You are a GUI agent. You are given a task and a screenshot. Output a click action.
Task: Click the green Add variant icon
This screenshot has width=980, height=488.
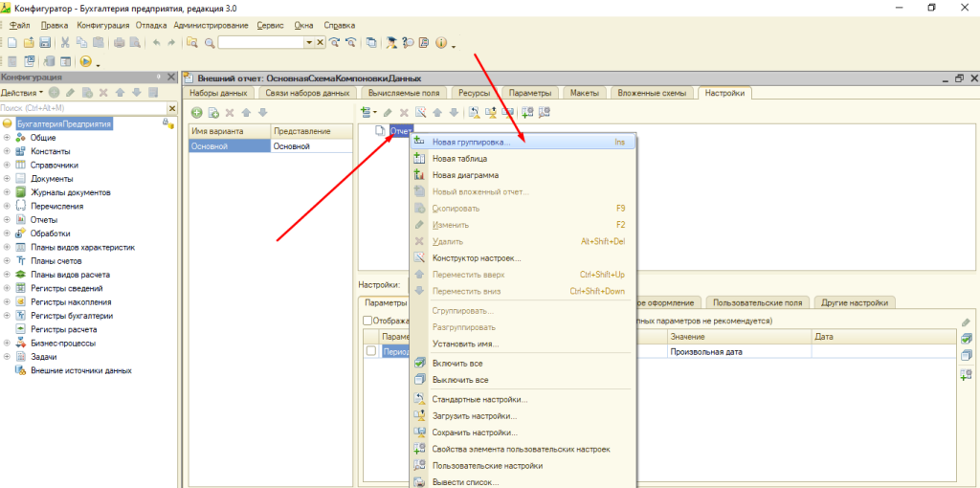pos(197,113)
